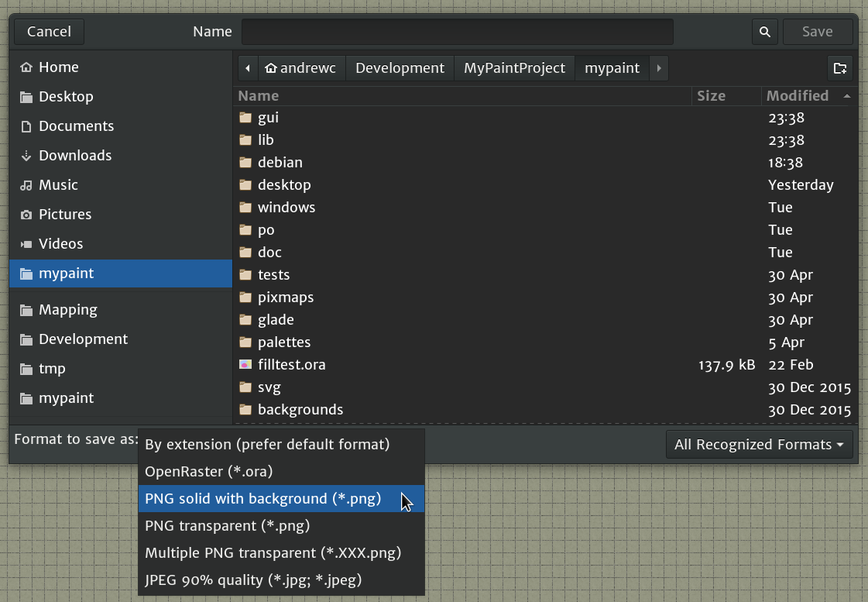Select the windows folder name
The height and width of the screenshot is (602, 868).
(286, 207)
